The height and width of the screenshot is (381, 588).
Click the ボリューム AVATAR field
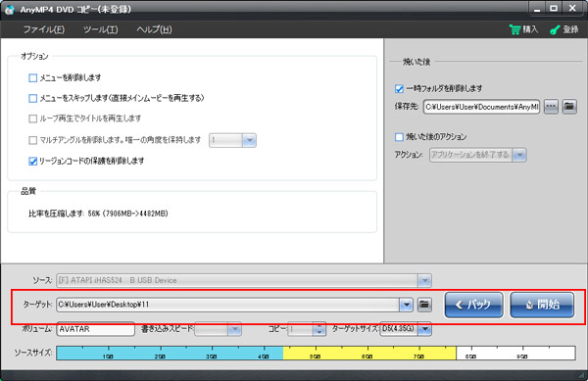pyautogui.click(x=95, y=329)
